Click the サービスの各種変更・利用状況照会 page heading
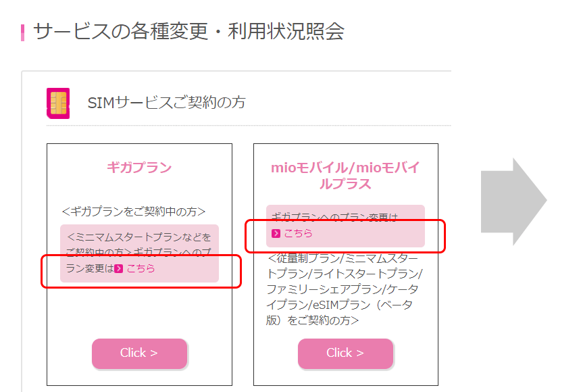 [x=188, y=31]
